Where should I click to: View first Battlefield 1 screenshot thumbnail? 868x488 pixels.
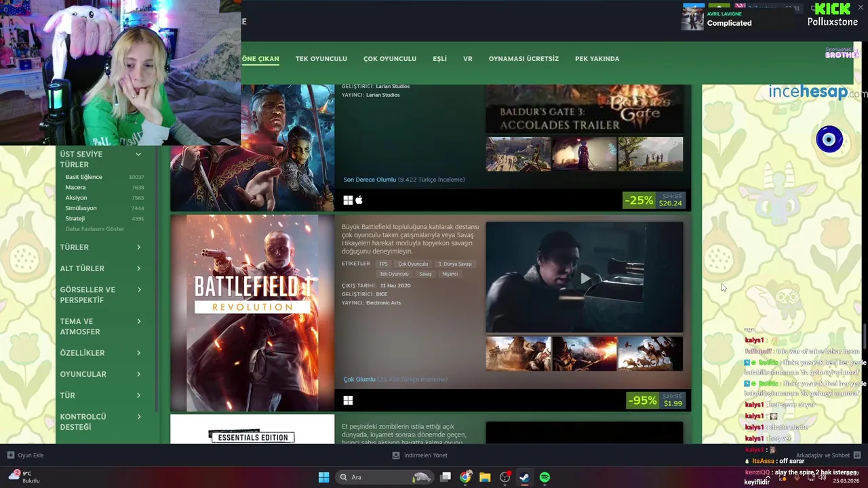click(x=518, y=353)
